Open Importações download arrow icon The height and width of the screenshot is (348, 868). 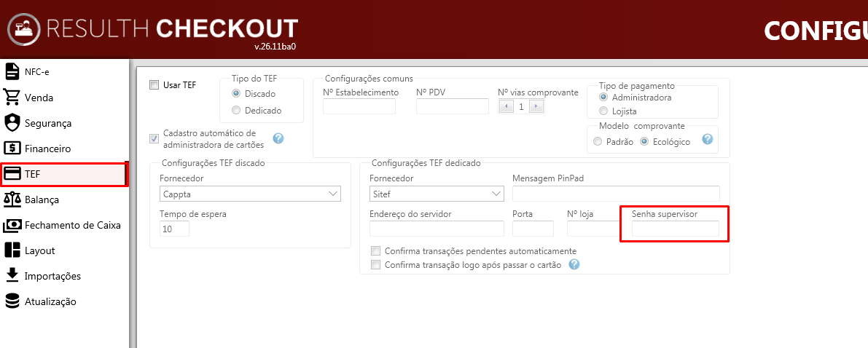point(12,275)
